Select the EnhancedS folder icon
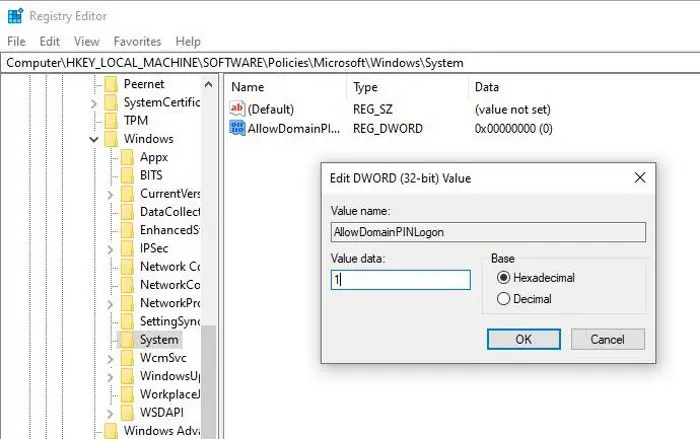Image resolution: width=700 pixels, height=439 pixels. click(x=127, y=230)
